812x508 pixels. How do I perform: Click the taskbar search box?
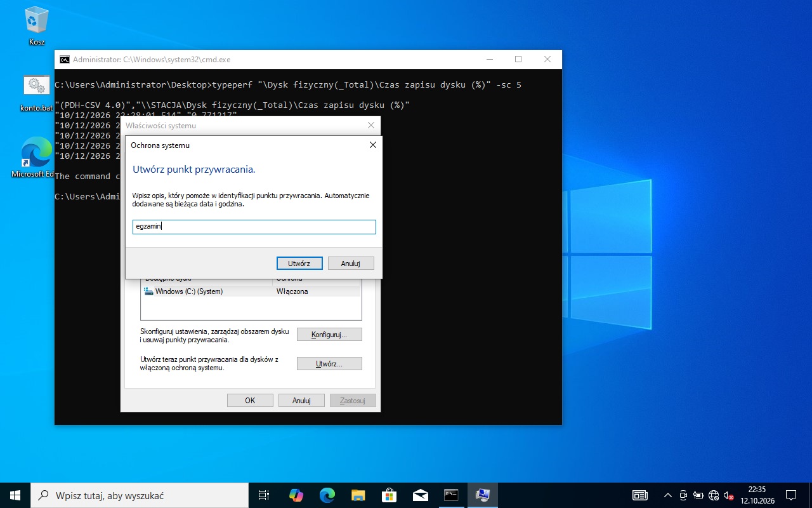(x=140, y=495)
